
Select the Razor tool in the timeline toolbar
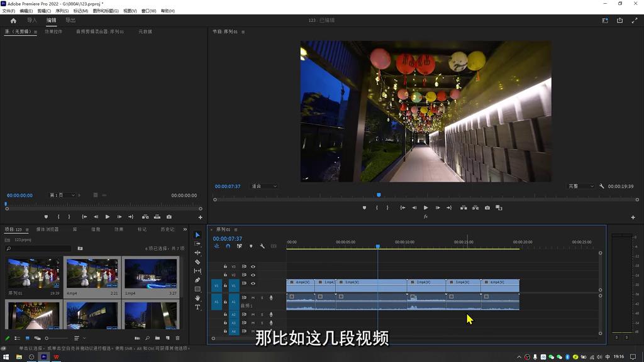197,263
